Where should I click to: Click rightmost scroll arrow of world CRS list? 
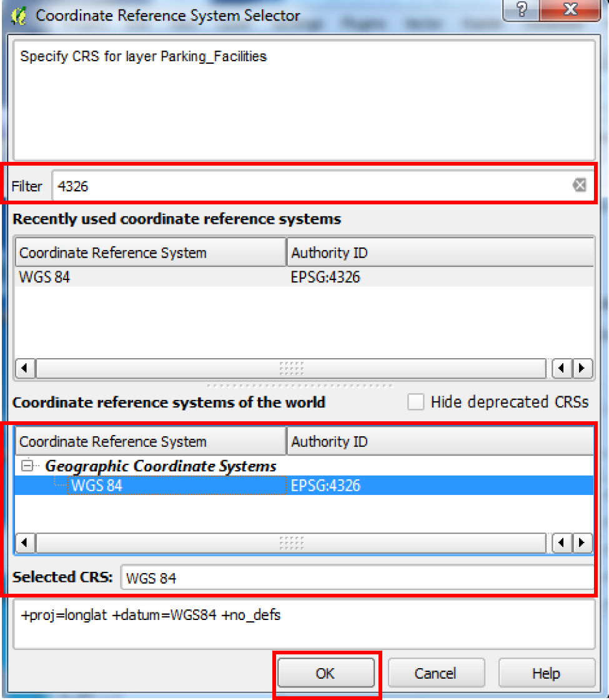[583, 542]
